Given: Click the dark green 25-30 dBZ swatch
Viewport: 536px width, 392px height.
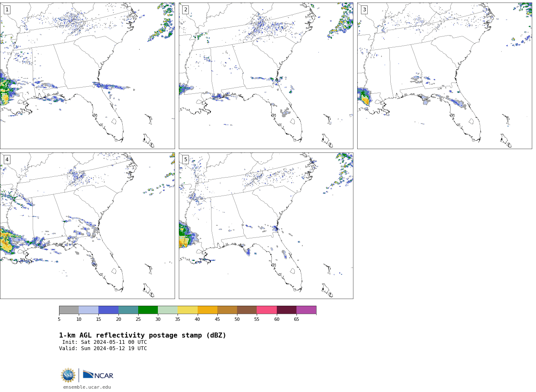Looking at the screenshot, I should [148, 310].
